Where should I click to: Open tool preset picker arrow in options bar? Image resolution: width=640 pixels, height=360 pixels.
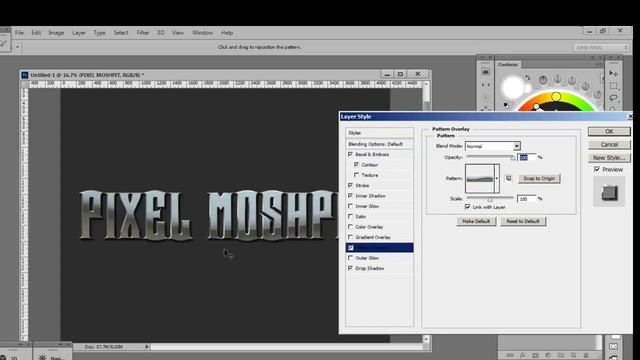tap(18, 47)
